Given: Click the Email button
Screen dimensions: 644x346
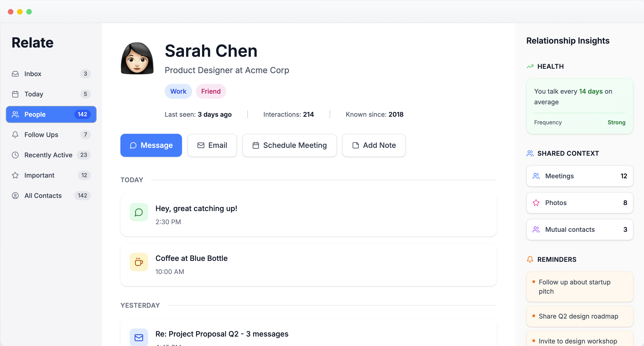Looking at the screenshot, I should (212, 145).
